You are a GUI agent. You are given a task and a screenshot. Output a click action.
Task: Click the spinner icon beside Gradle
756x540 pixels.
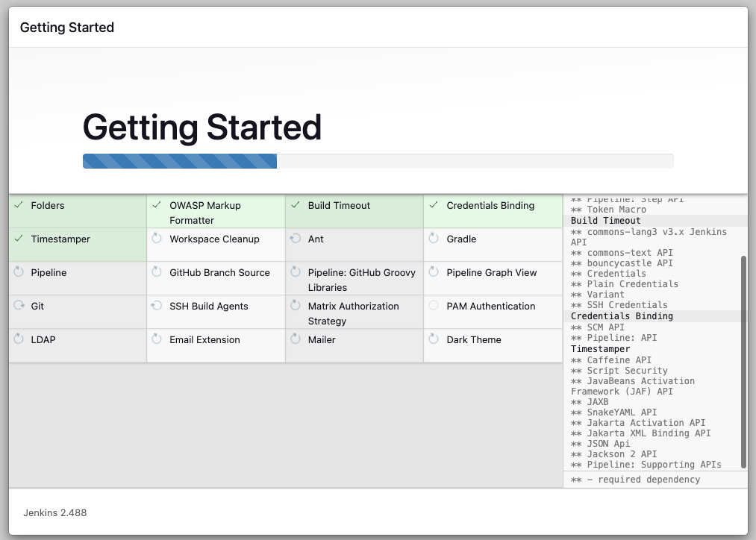coord(434,238)
